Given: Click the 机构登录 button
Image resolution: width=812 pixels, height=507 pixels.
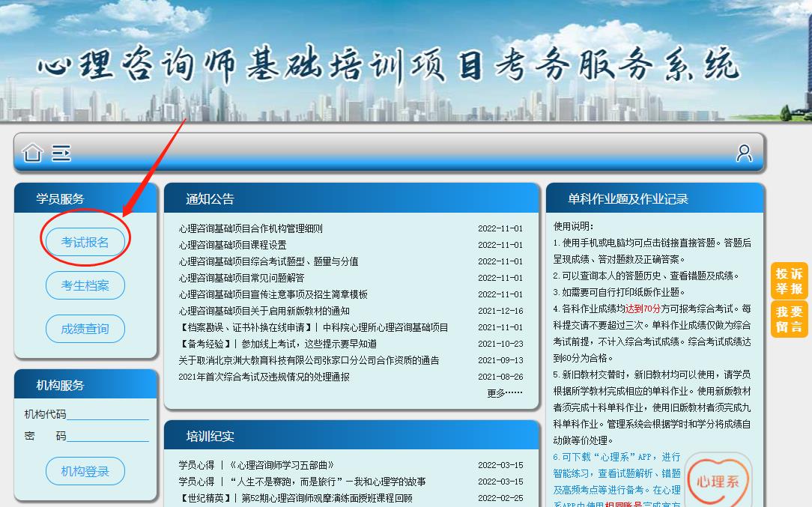Looking at the screenshot, I should point(85,471).
